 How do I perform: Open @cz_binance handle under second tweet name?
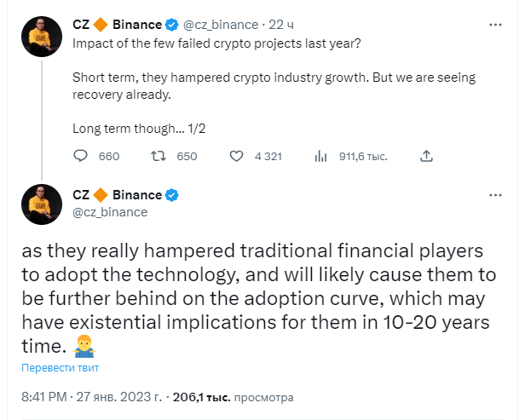coord(110,211)
